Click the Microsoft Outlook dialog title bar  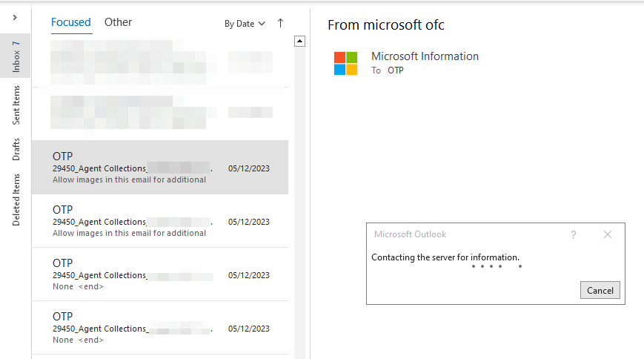pos(459,234)
